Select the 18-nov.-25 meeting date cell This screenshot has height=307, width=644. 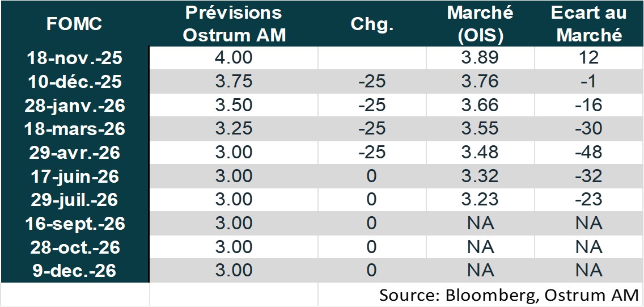74,58
